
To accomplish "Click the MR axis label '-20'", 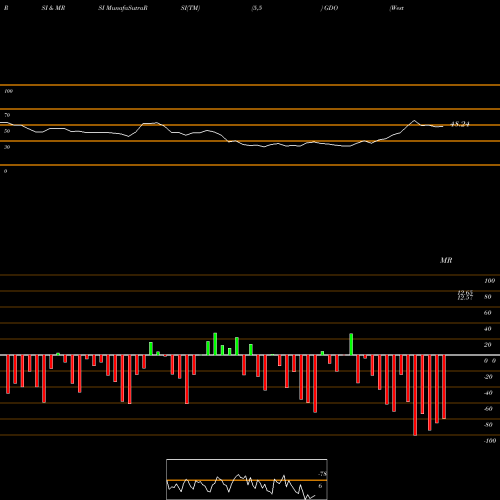I will 488,377.
